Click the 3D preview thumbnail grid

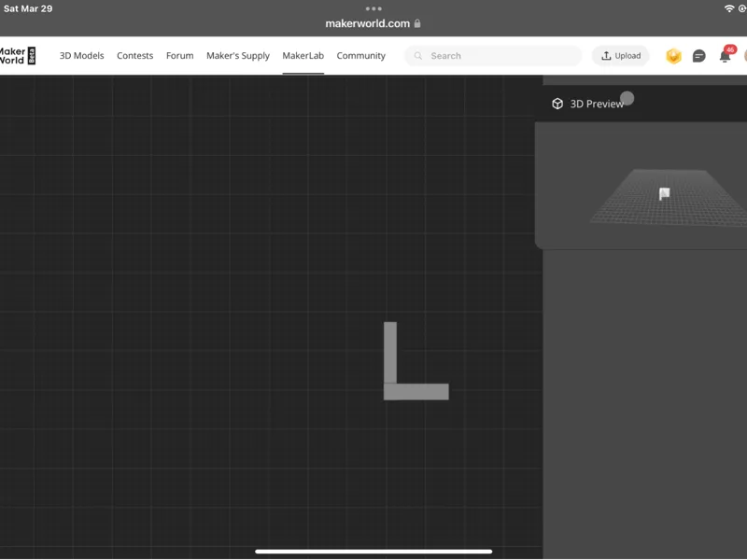click(x=667, y=196)
